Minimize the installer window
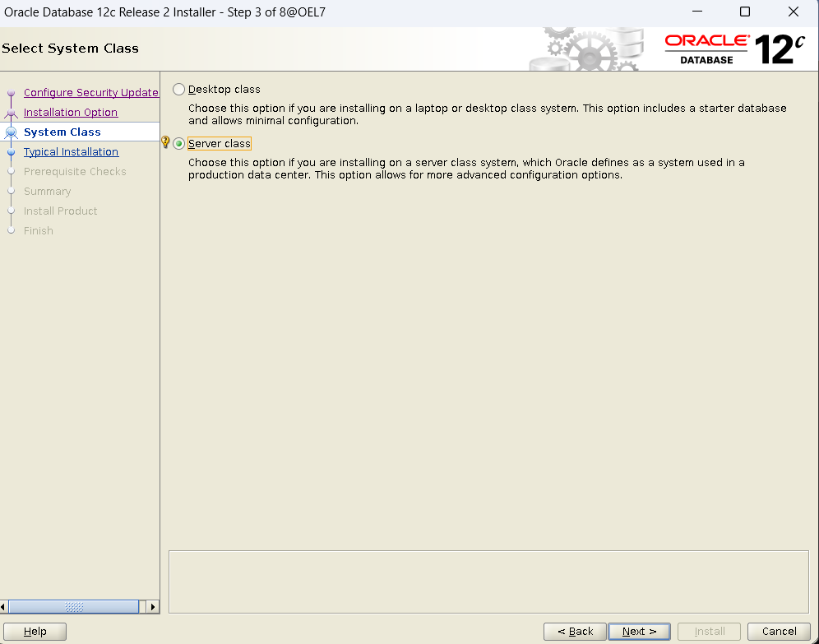Viewport: 819px width, 644px height. click(697, 12)
